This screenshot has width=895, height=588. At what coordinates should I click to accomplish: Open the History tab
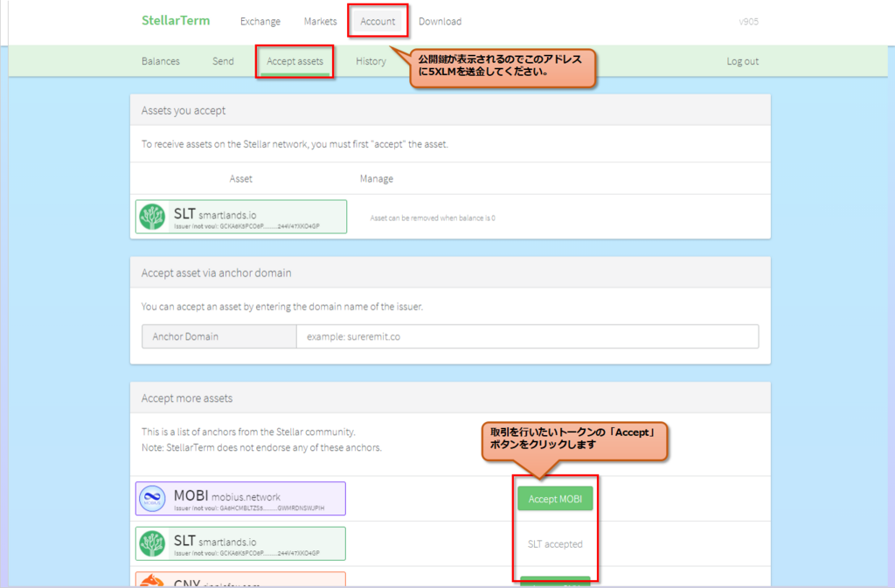(x=371, y=61)
